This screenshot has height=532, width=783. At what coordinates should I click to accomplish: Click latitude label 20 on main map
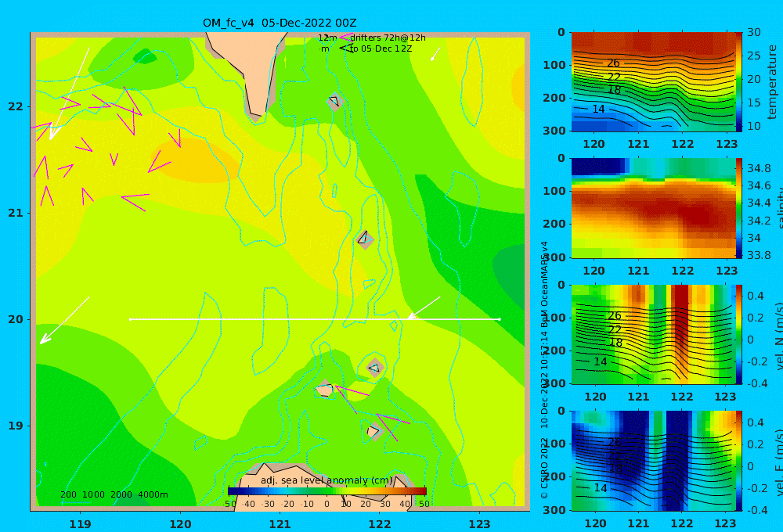(x=16, y=319)
